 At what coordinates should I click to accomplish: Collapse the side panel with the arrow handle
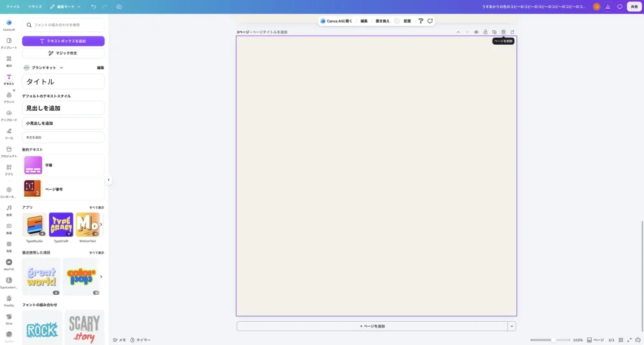(108, 180)
